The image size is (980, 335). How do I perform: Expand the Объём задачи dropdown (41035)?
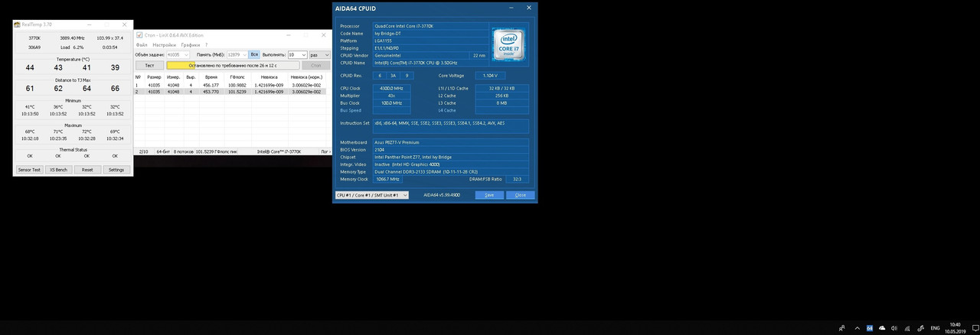186,55
